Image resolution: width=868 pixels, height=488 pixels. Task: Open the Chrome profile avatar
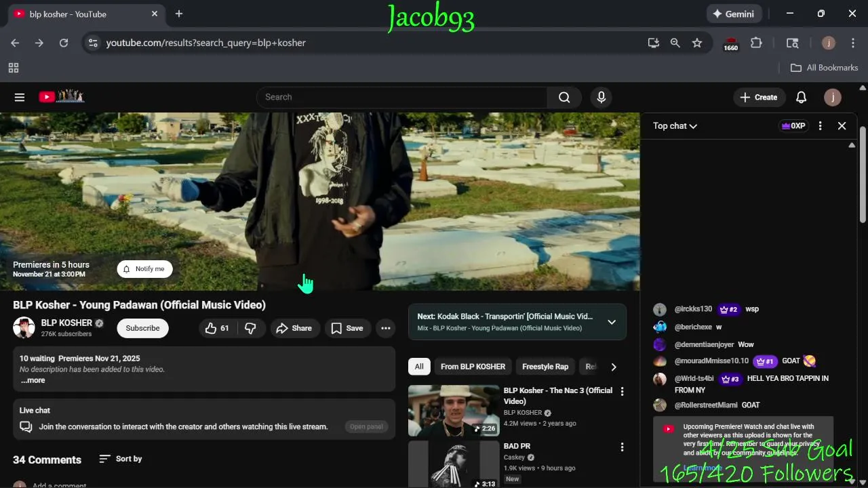coord(829,43)
